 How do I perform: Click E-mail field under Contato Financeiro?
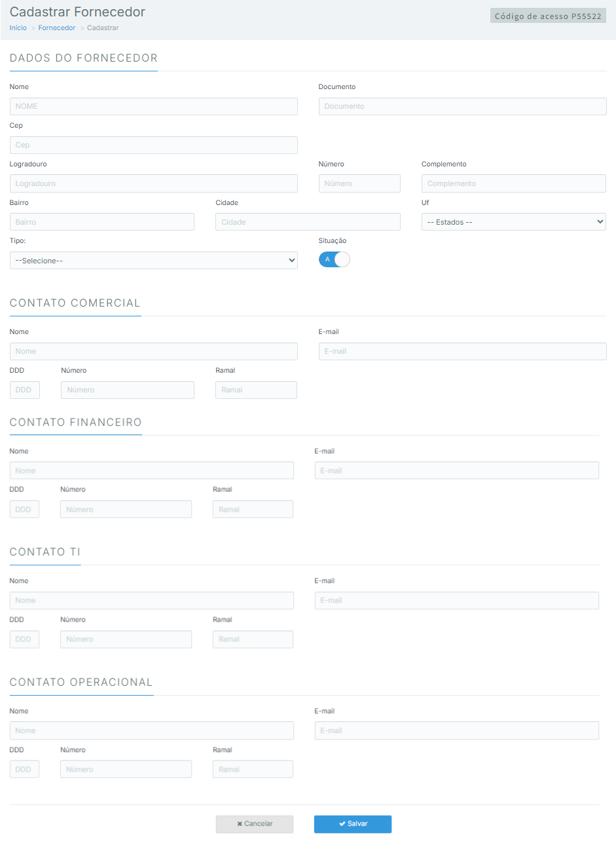coord(457,470)
